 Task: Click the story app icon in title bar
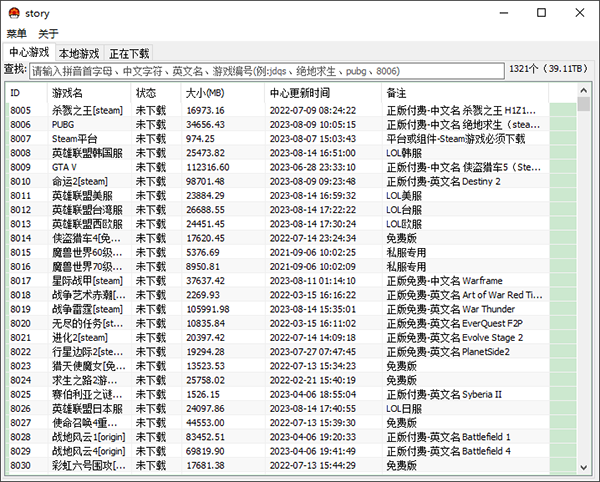coord(14,14)
